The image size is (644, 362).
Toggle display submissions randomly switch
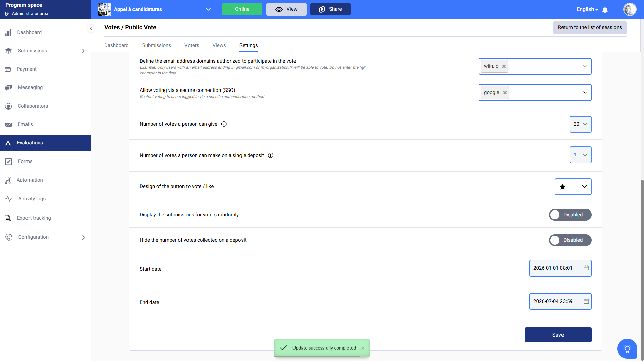click(570, 215)
